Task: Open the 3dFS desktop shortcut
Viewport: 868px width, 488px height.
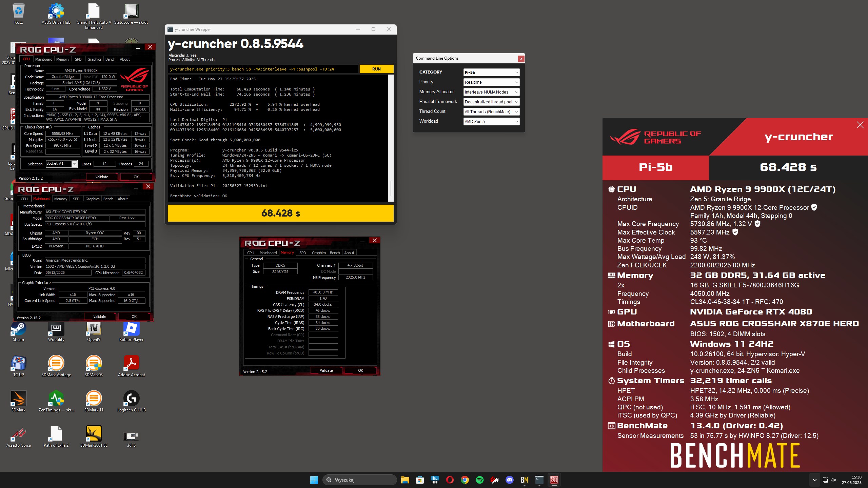Action: point(131,439)
